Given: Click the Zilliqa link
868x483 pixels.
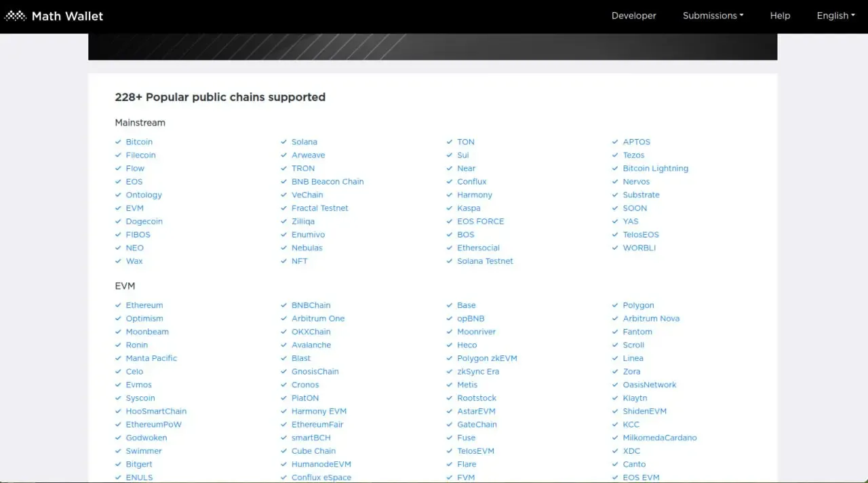Looking at the screenshot, I should 303,221.
